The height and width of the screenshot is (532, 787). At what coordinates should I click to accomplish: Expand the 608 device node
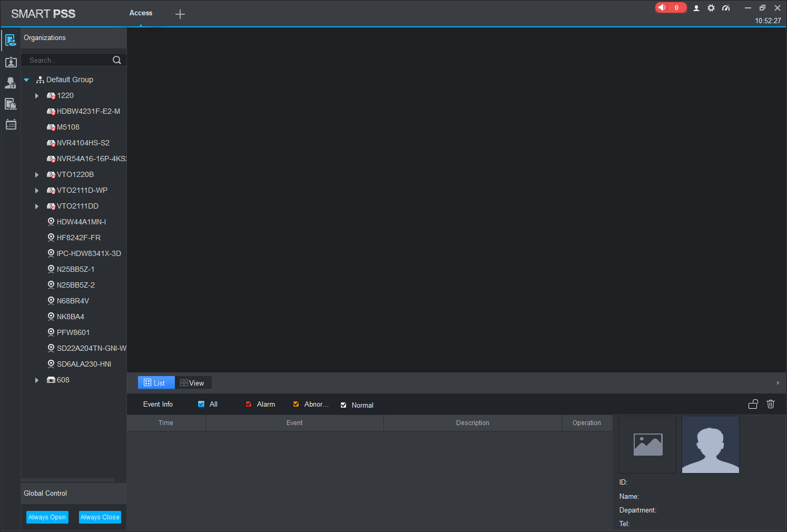(37, 380)
